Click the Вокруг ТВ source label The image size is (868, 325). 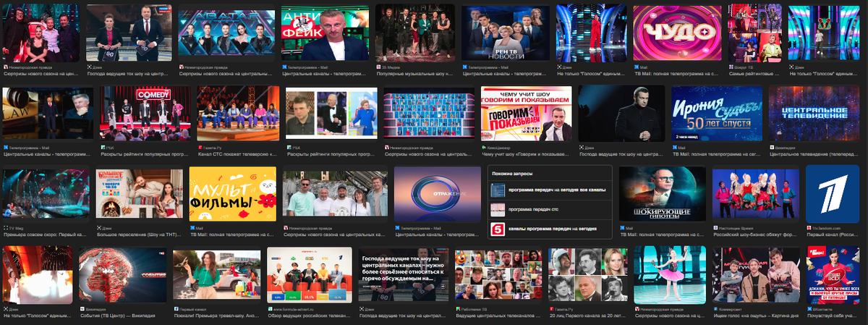click(x=744, y=67)
